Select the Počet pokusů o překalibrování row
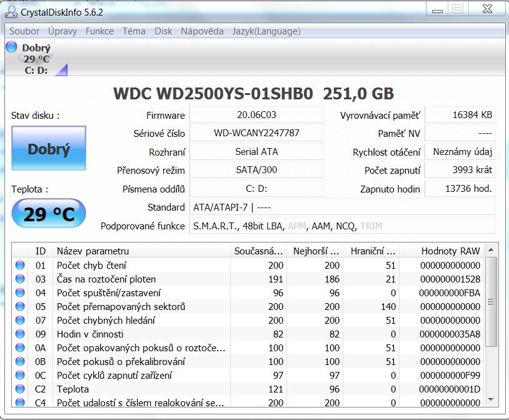The height and width of the screenshot is (420, 509). [x=248, y=362]
